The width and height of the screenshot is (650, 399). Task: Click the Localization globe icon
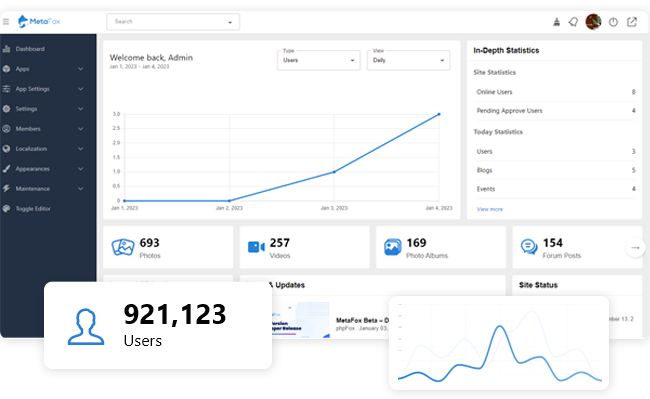click(6, 149)
